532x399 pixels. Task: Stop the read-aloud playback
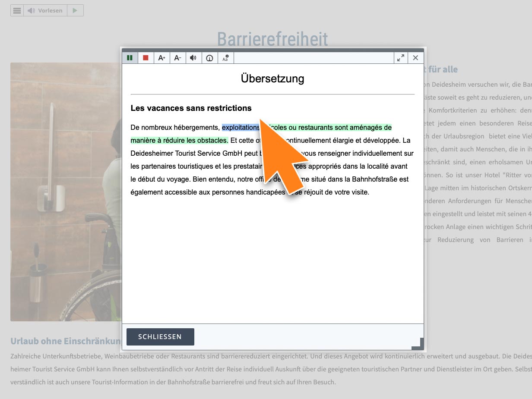pyautogui.click(x=146, y=58)
